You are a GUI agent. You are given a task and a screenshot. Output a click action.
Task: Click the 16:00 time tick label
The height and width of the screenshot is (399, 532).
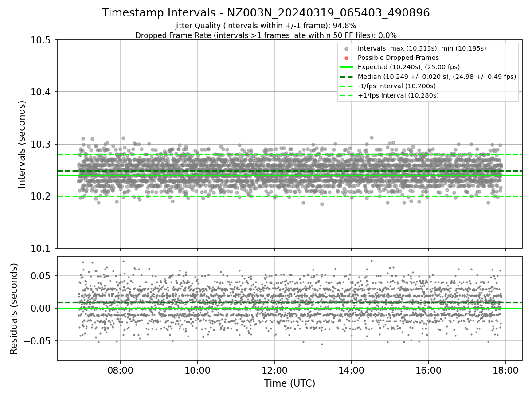tap(429, 370)
